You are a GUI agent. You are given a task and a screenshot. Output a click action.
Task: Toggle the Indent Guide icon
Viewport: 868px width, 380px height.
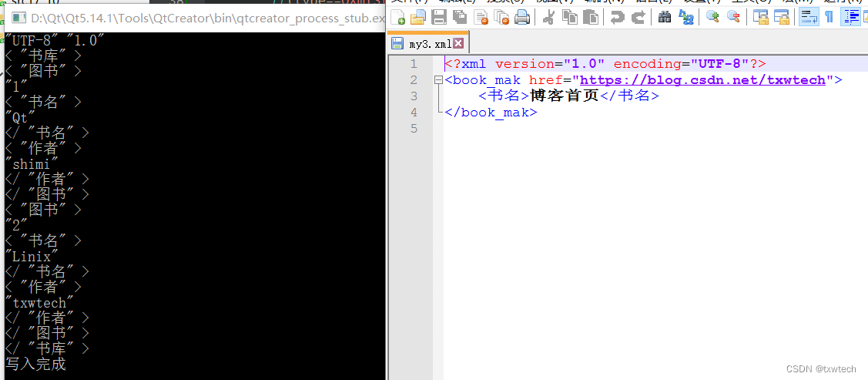[x=850, y=17]
